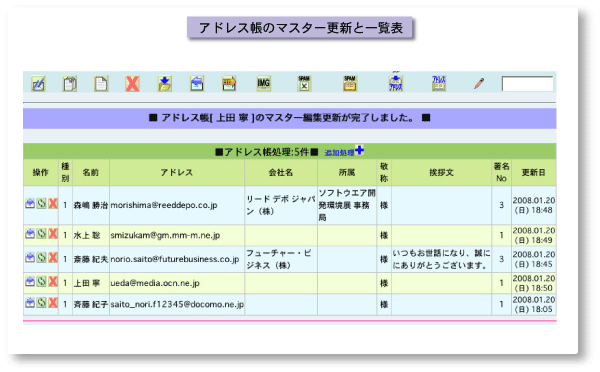The height and width of the screenshot is (372, 600).
Task: Click send-mail icon in 斉藤 紀子 row
Action: pyautogui.click(x=30, y=303)
